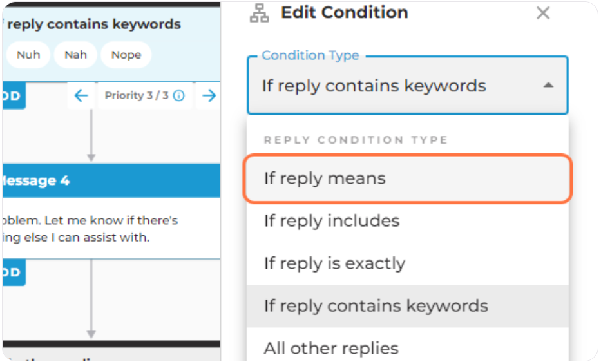
Task: Click the add button above Message 4
Action: 14,95
